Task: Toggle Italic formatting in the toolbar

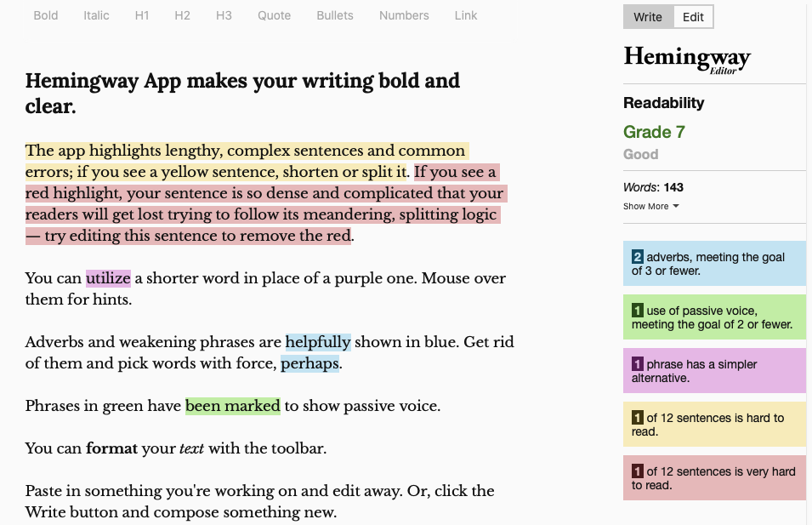Action: (96, 15)
